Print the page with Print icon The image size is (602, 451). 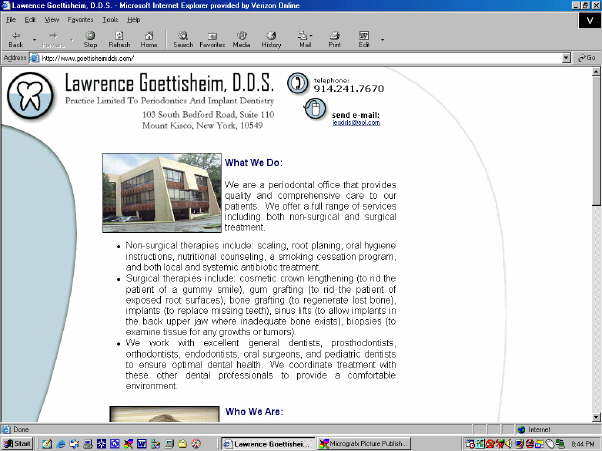coord(334,40)
